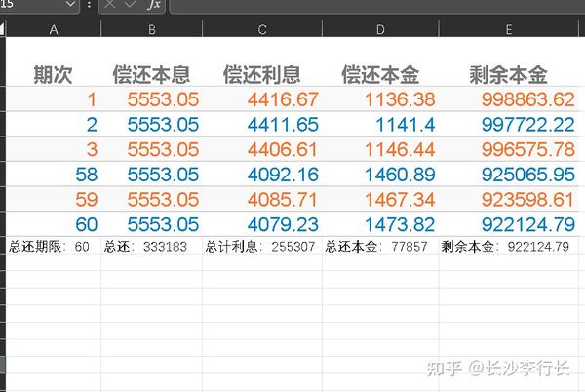This screenshot has width=585, height=392.
Task: Select column E header
Action: tap(509, 29)
